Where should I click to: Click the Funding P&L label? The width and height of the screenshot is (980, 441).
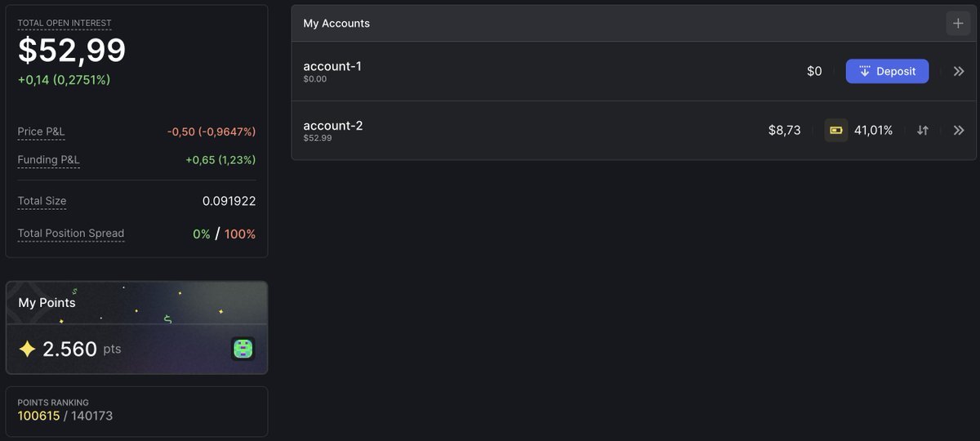[x=48, y=159]
